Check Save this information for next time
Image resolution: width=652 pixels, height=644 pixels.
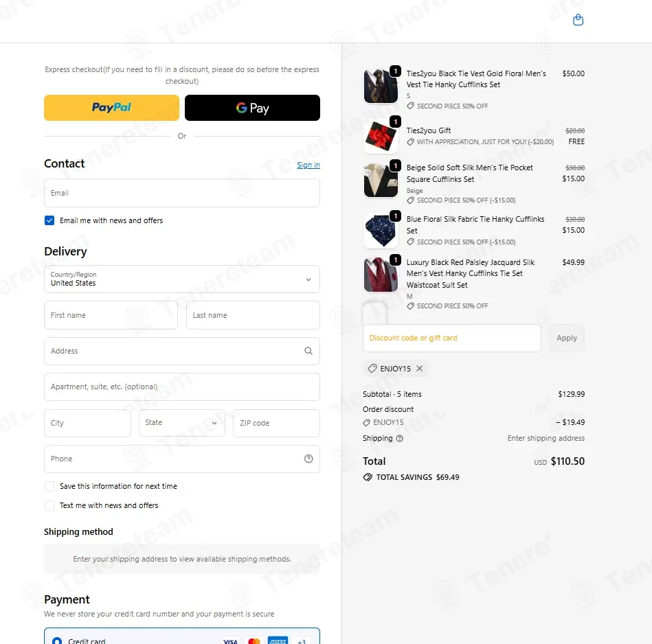(x=49, y=486)
